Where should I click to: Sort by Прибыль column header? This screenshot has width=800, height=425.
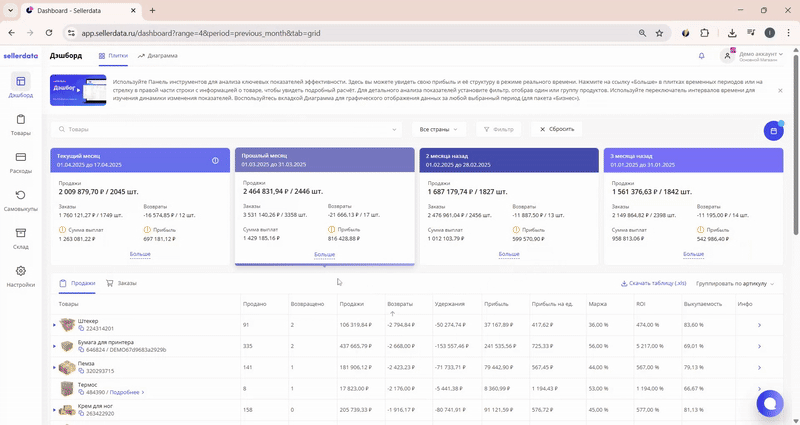(496, 304)
